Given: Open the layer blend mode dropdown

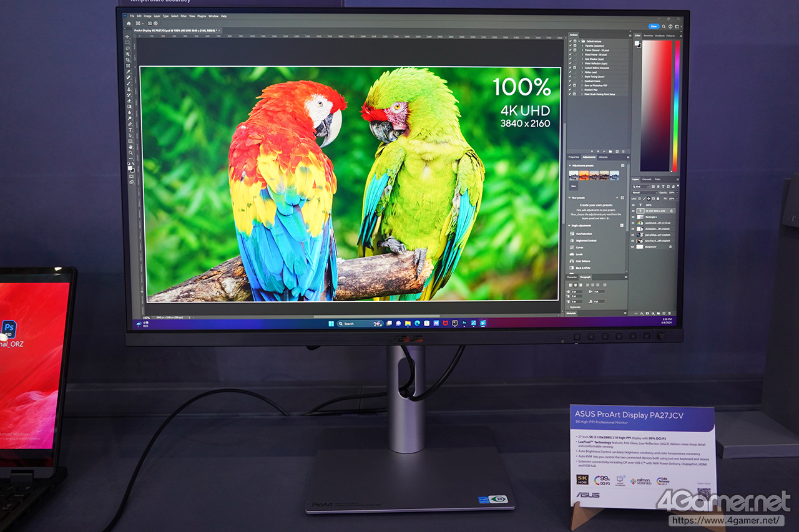Looking at the screenshot, I should click(x=645, y=193).
